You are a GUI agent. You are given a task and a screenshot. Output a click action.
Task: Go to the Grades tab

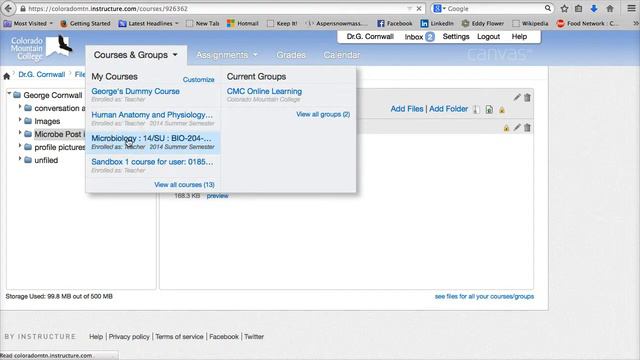click(x=291, y=55)
